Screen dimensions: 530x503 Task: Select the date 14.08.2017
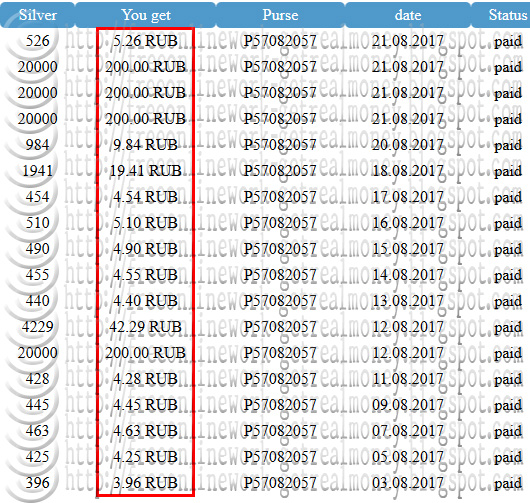pos(408,275)
